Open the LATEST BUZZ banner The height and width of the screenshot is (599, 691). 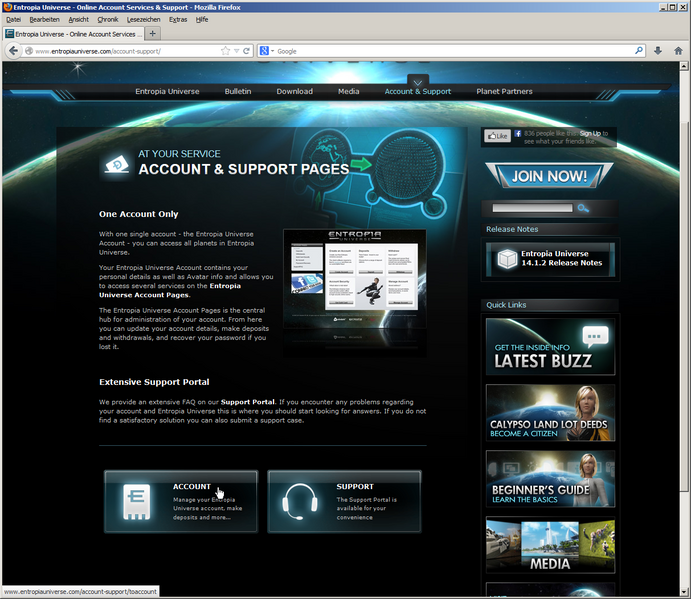click(550, 346)
